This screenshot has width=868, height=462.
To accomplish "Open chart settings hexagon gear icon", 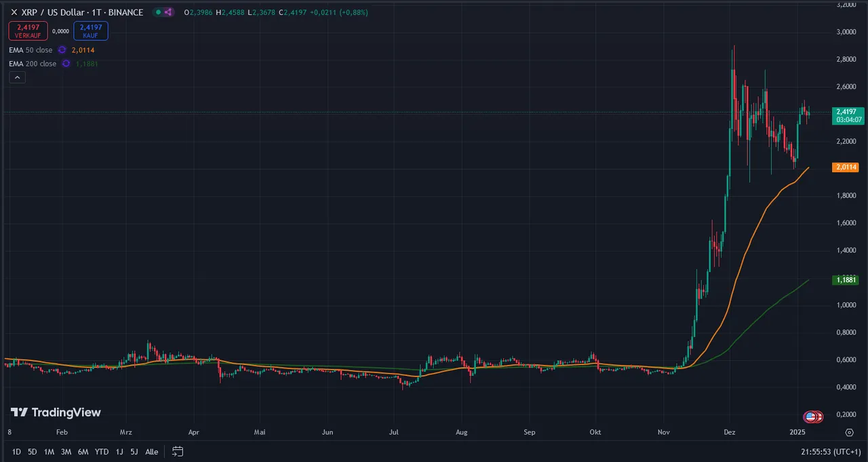I will pyautogui.click(x=849, y=432).
